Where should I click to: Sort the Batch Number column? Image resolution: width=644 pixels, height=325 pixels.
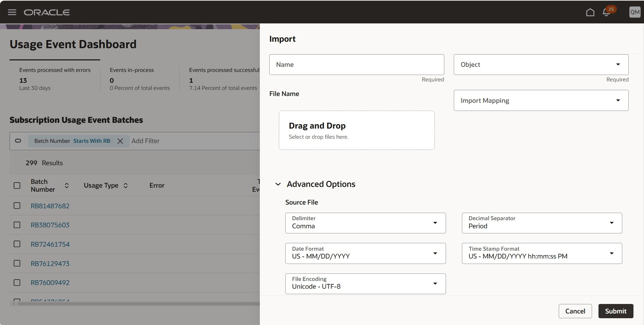coord(67,186)
